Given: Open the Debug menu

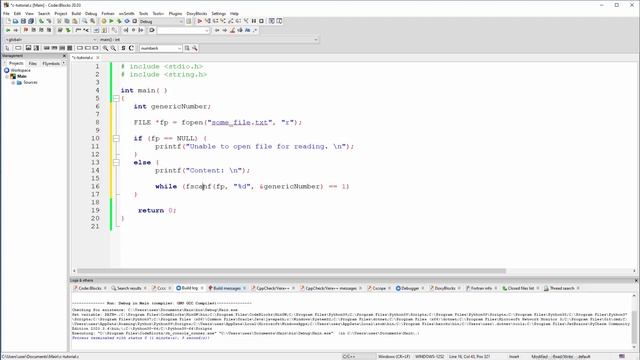Looking at the screenshot, I should point(91,13).
